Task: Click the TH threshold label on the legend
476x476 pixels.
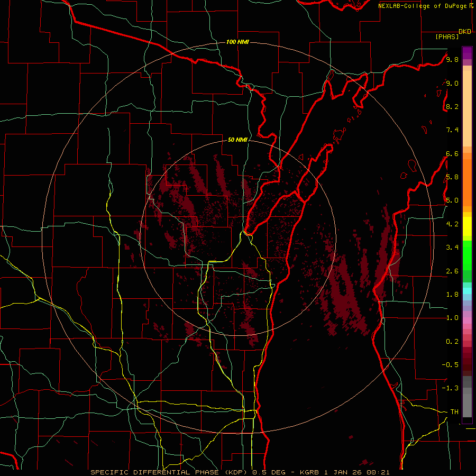Action: coord(454,412)
